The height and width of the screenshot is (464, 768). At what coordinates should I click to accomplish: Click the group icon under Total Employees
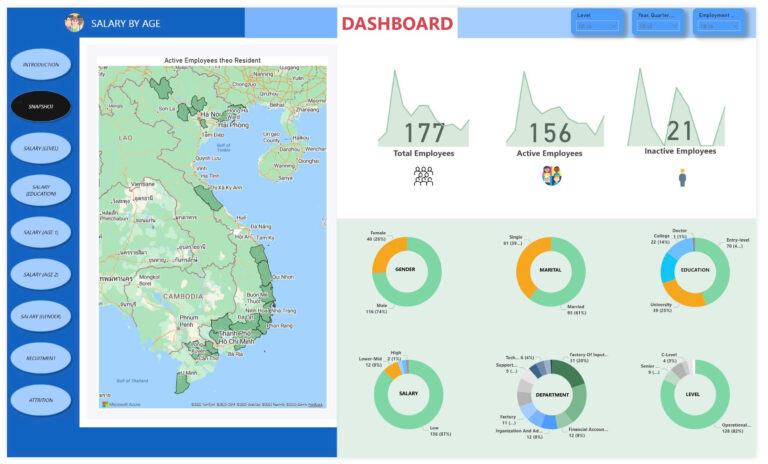pos(423,176)
